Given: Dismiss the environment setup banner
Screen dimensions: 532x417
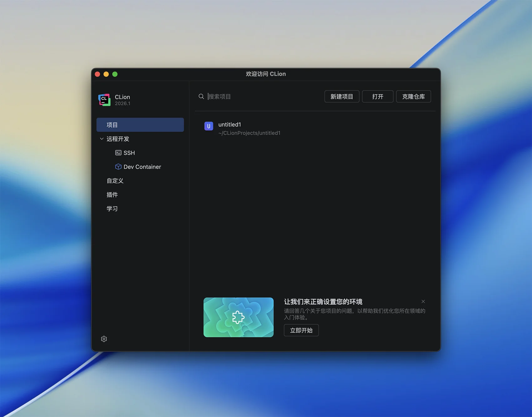Looking at the screenshot, I should pyautogui.click(x=423, y=302).
